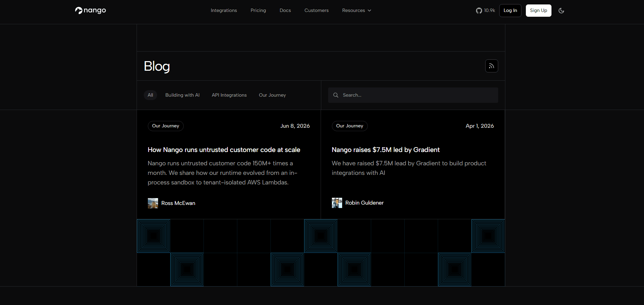Viewport: 644px width, 305px height.
Task: Open the Nango raises $7.5M article title
Action: (386, 150)
